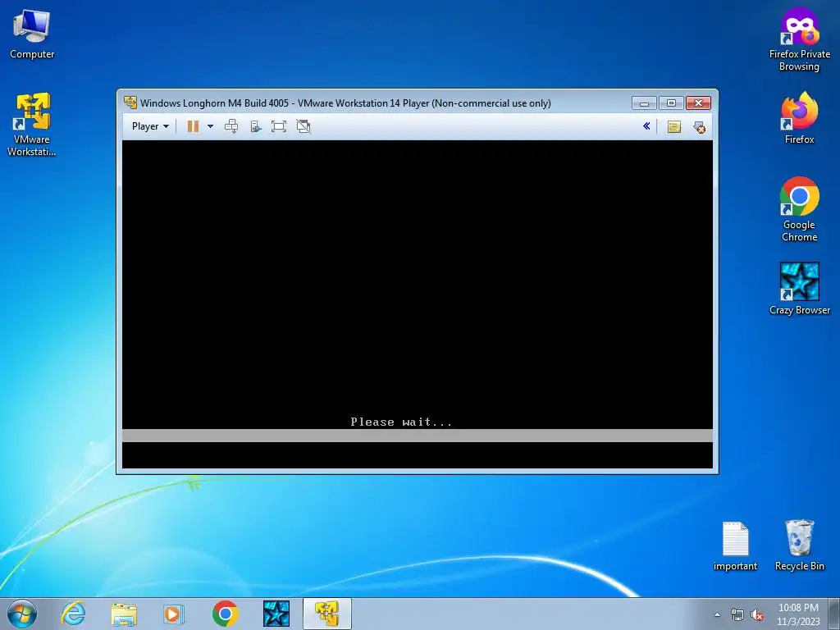
Task: Open Crazy Browser from the taskbar
Action: [x=276, y=614]
